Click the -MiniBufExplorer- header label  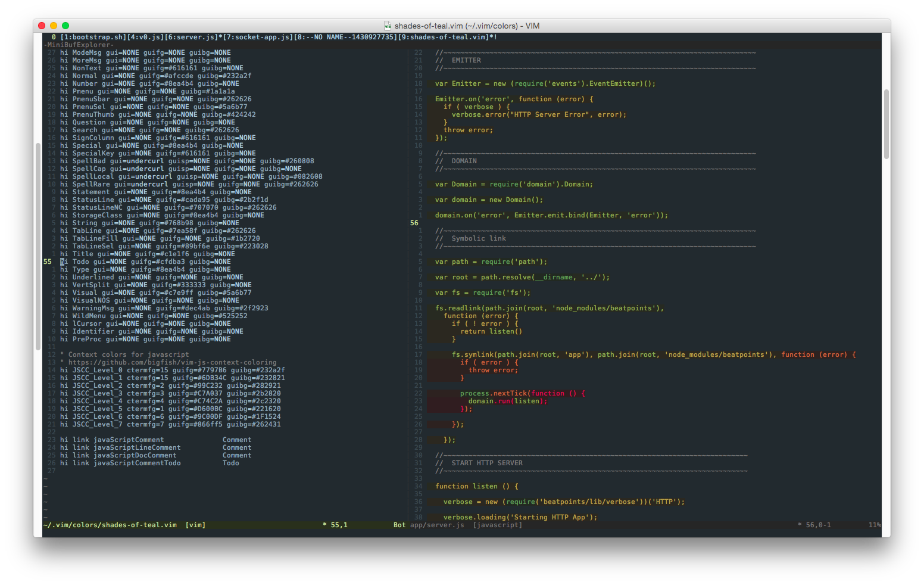(78, 45)
